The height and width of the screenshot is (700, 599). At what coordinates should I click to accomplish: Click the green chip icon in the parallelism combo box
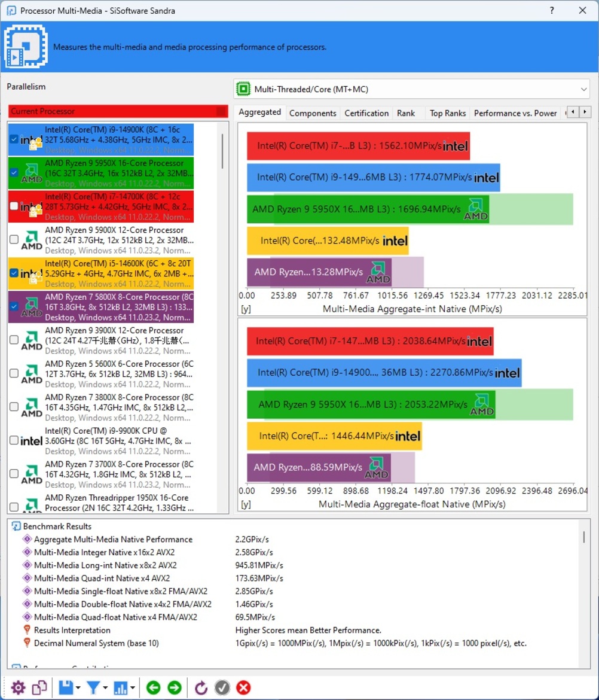243,89
